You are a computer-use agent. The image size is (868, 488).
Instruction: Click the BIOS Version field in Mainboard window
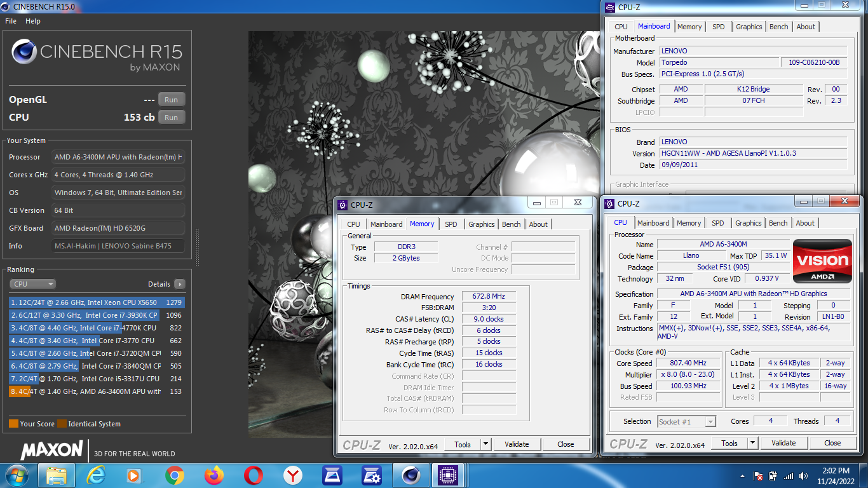tap(753, 153)
